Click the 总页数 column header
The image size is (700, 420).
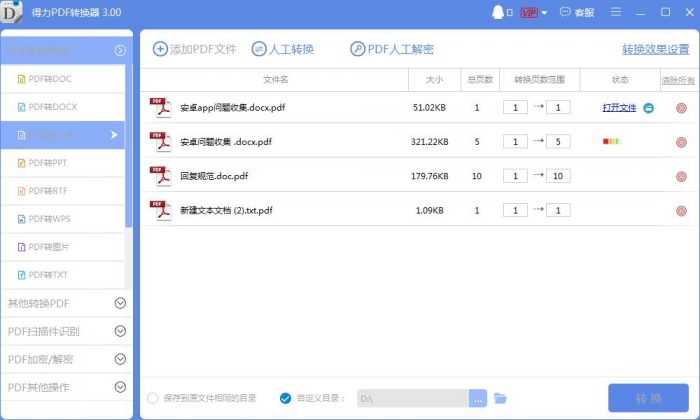[x=480, y=80]
